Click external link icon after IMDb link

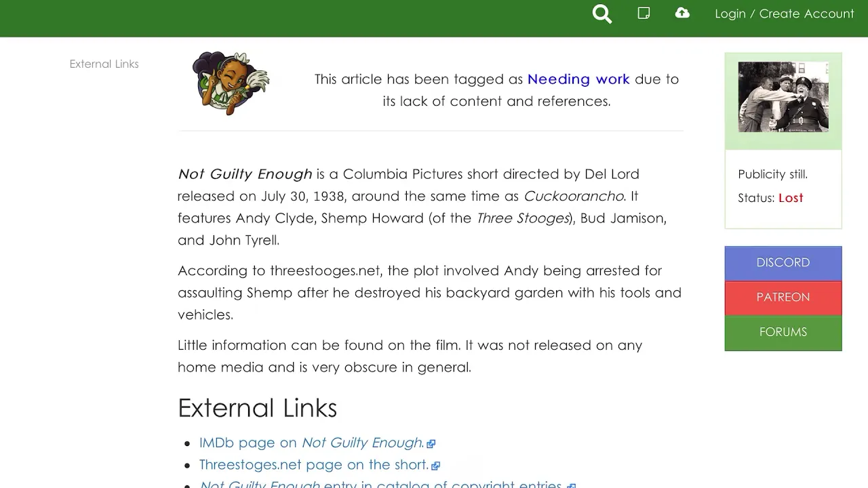pos(431,444)
